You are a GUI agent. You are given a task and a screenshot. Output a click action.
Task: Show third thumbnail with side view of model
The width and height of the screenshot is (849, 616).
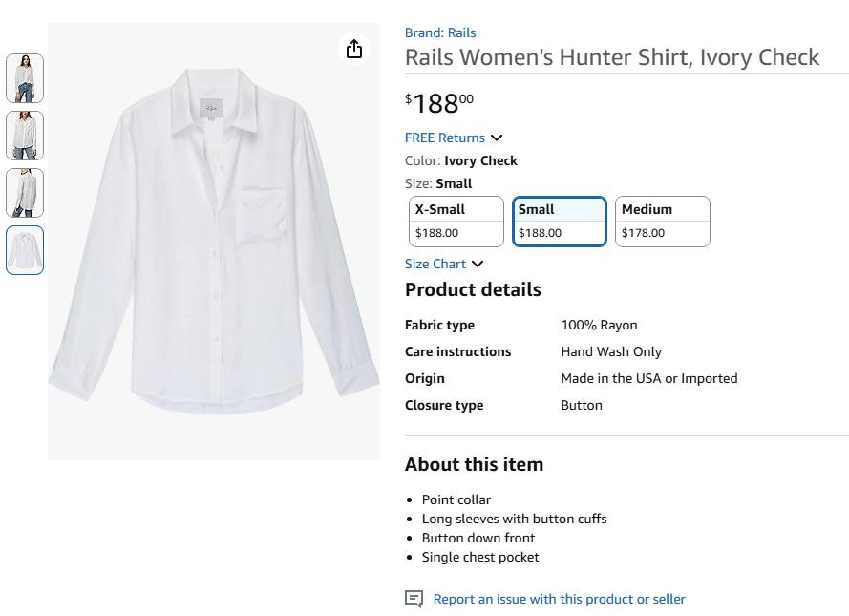pos(25,193)
